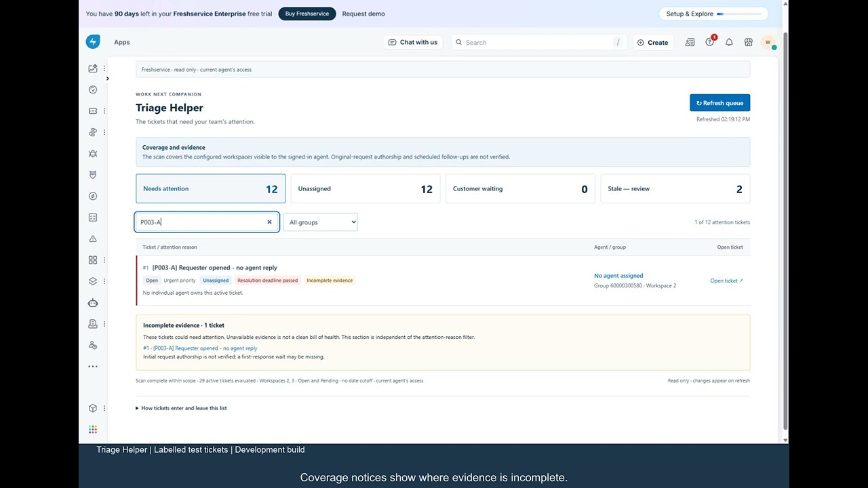Open the sparkle workspace icon in sidebar
This screenshot has width=868, height=488.
click(x=93, y=68)
